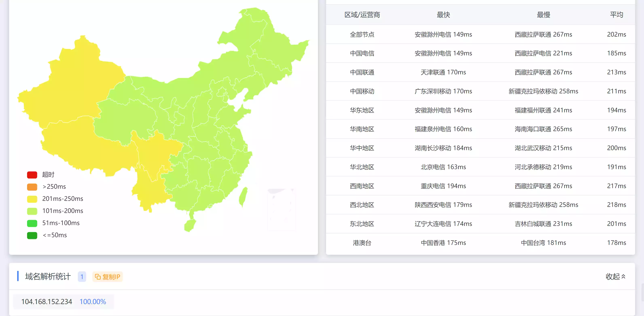The image size is (644, 316).
Task: Click 河北承德移动 219ms cell
Action: pos(543,167)
